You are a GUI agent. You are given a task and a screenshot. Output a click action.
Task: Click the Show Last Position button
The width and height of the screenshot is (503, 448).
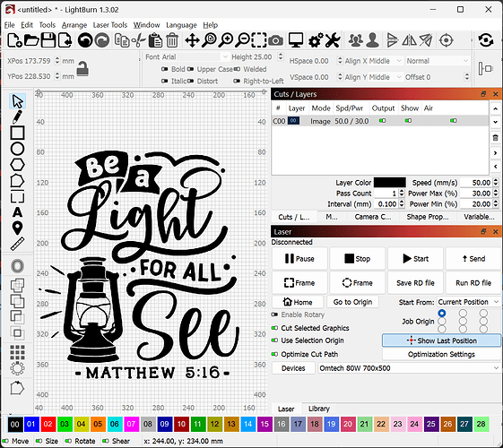(441, 340)
